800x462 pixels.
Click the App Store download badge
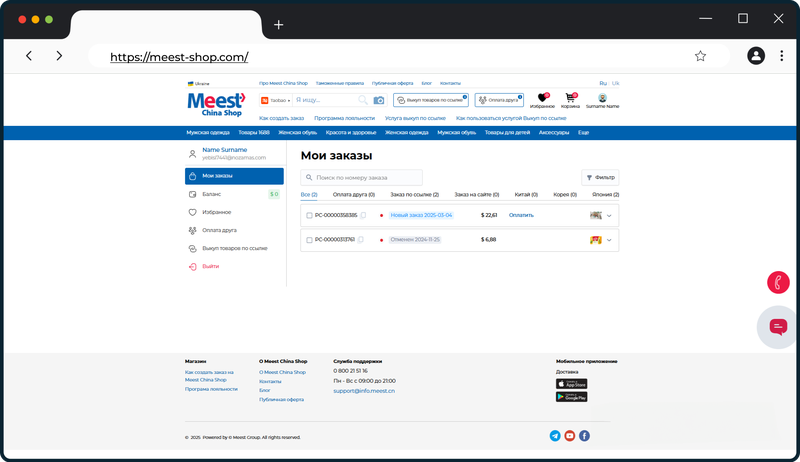pyautogui.click(x=571, y=384)
